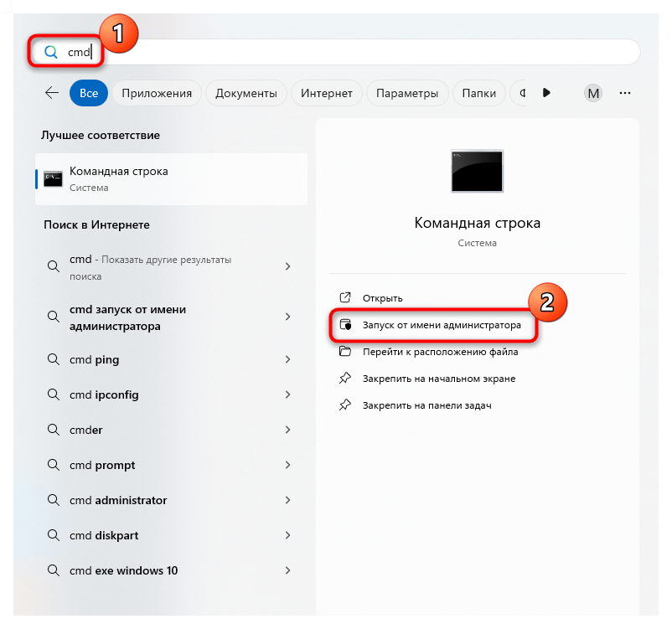The image size is (672, 629).
Task: Click the large Command Prompt thumbnail in details pane
Action: tap(477, 171)
